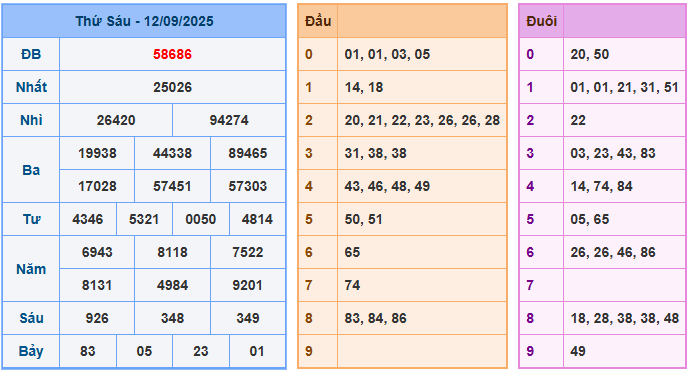This screenshot has width=688, height=370.
Task: Click the Tư row label
Action: coord(31,219)
